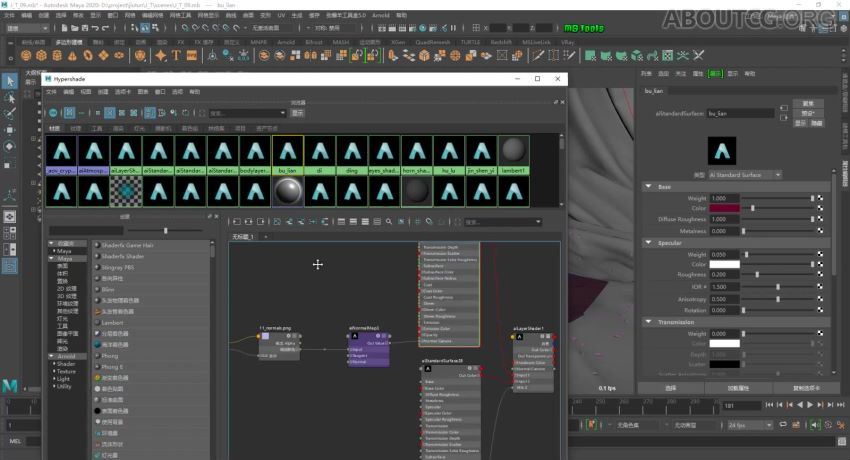Select the Maya category in the create tree
This screenshot has width=850, height=460.
[x=65, y=258]
